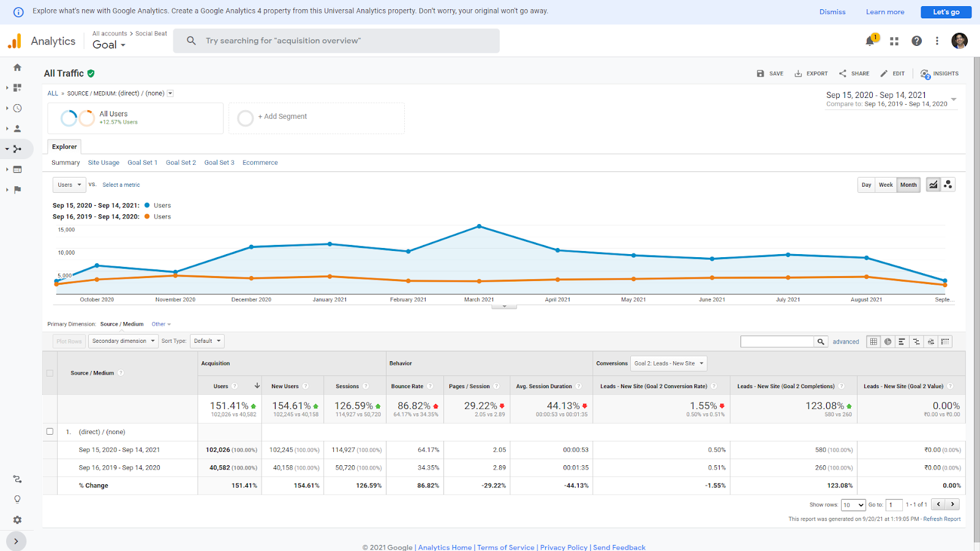Switch to the Goal Set 3 tab
Viewport: 980px width, 551px height.
[219, 163]
